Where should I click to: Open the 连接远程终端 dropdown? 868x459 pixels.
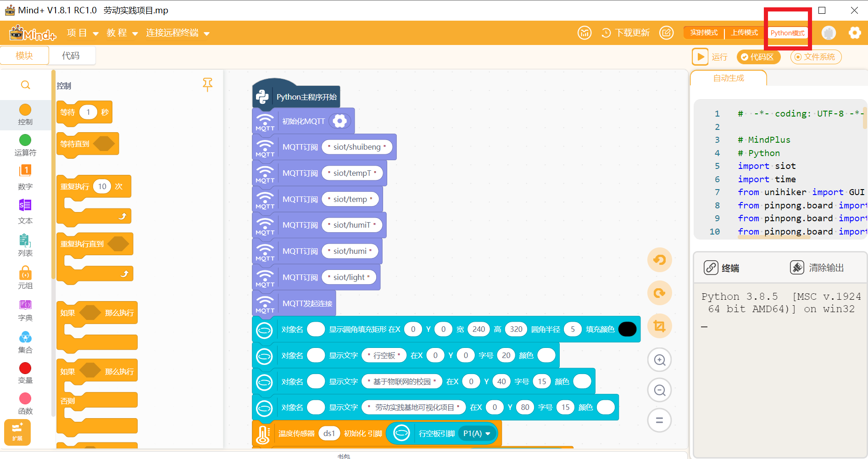[178, 33]
